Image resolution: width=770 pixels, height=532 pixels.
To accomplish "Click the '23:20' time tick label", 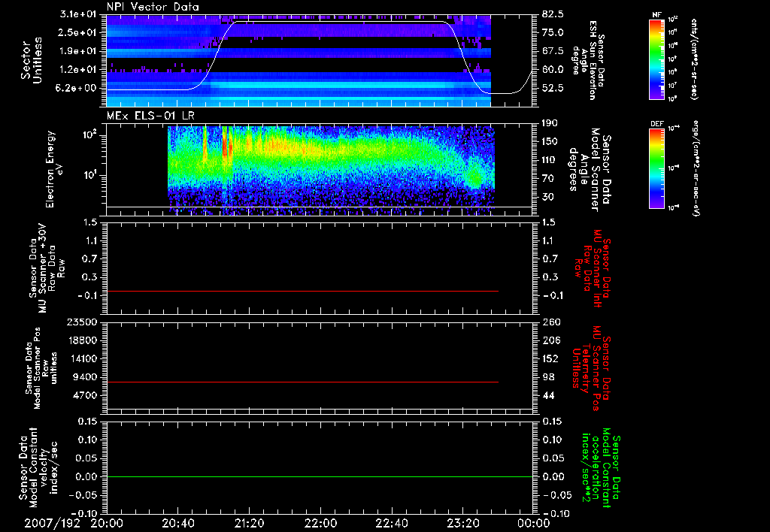I will click(463, 523).
